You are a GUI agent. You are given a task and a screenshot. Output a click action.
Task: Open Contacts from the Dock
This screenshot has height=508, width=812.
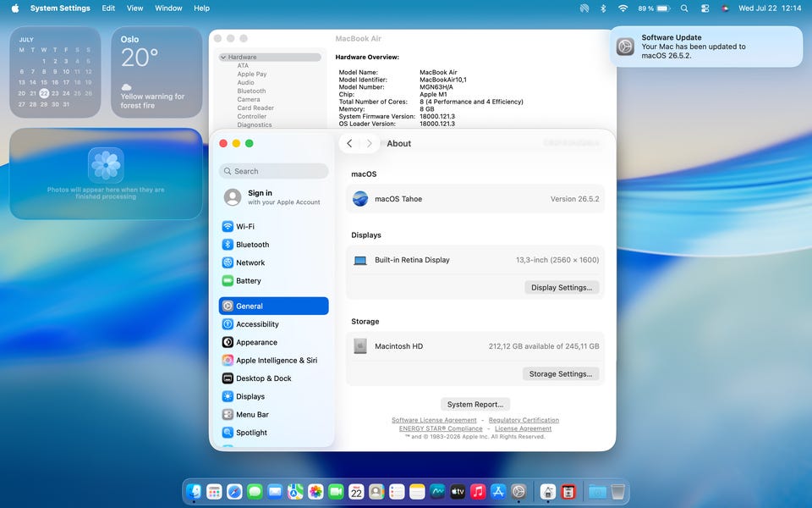(376, 491)
